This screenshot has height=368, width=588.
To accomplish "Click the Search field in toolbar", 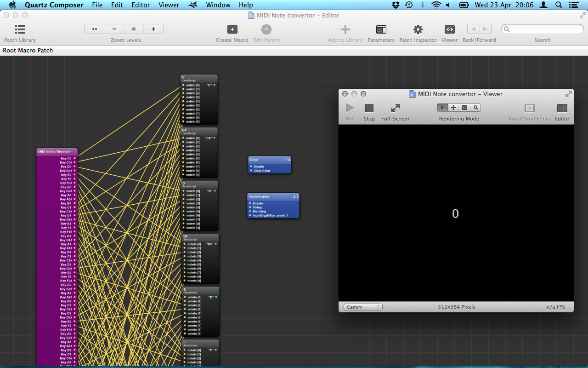I will click(542, 29).
